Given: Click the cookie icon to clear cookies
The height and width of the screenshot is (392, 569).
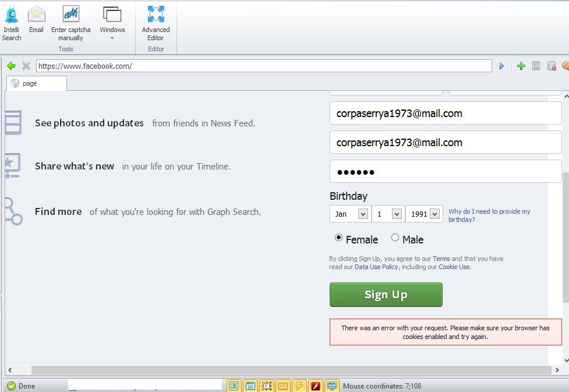Looking at the screenshot, I should point(566,66).
